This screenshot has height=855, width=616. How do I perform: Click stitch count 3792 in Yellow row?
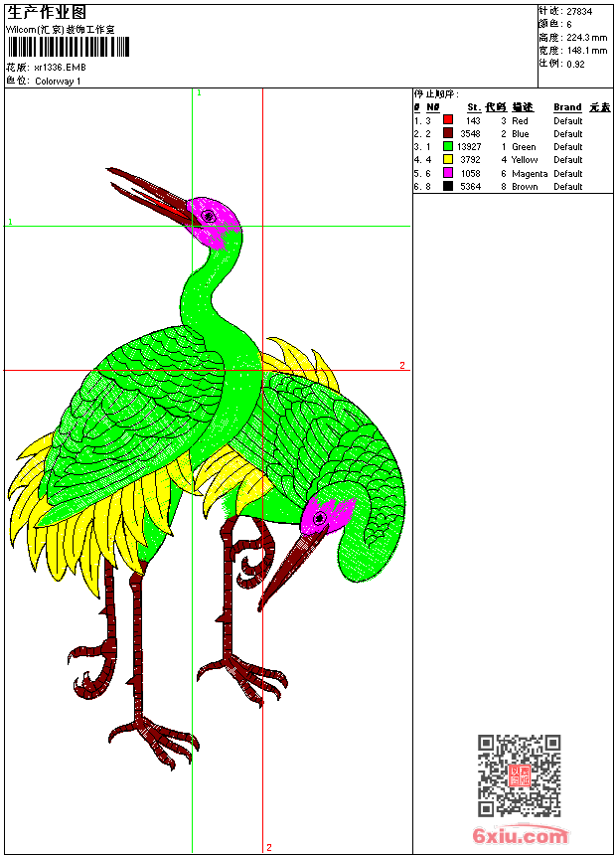click(x=471, y=160)
